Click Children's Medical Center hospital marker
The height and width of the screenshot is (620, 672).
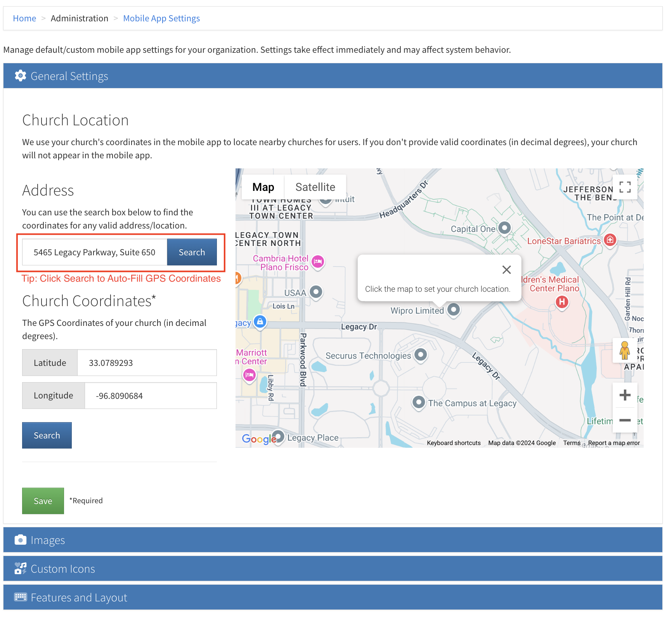(x=562, y=302)
